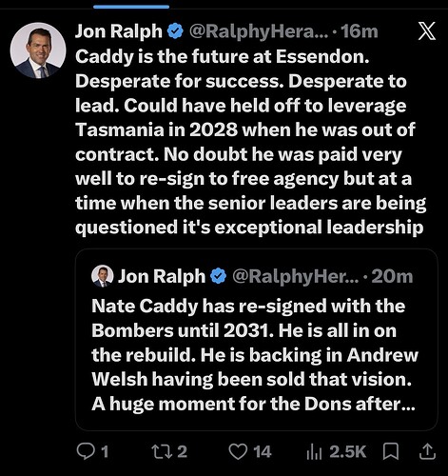
Task: Bookmark this tweet
Action: click(x=391, y=451)
